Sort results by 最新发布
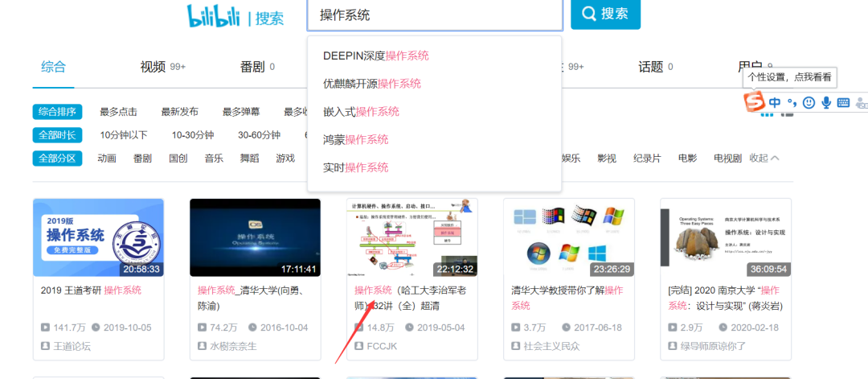 coord(180,112)
